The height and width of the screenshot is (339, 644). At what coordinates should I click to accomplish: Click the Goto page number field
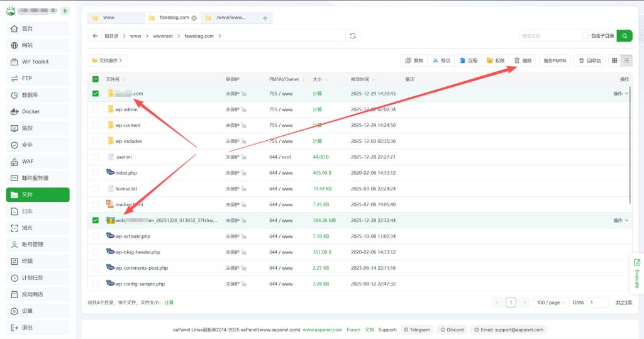click(597, 303)
